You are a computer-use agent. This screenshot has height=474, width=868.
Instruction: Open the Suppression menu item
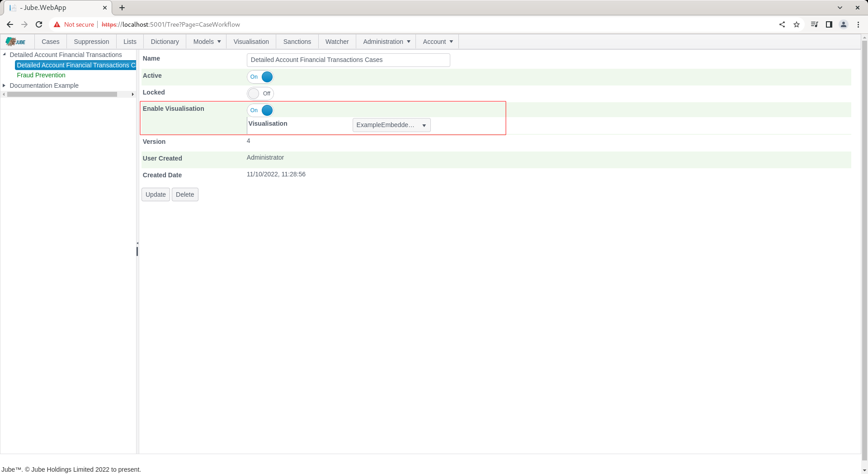[x=91, y=42]
